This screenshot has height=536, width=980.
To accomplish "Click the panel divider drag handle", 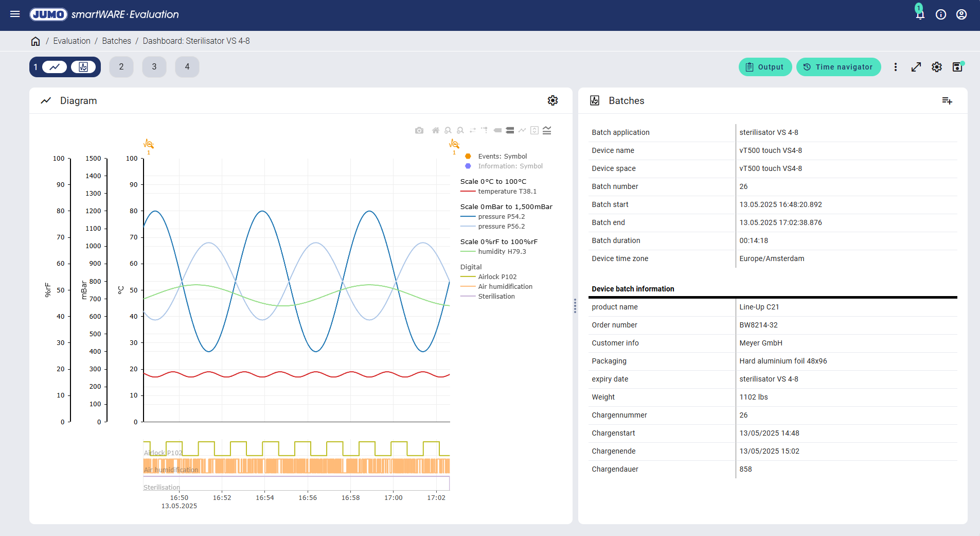I will pyautogui.click(x=575, y=306).
